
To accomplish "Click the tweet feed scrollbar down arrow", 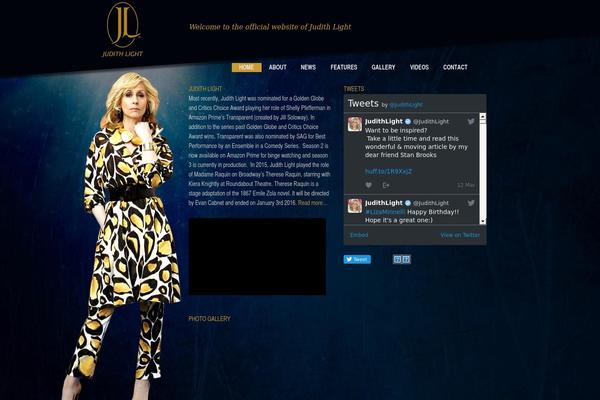I will tap(483, 221).
